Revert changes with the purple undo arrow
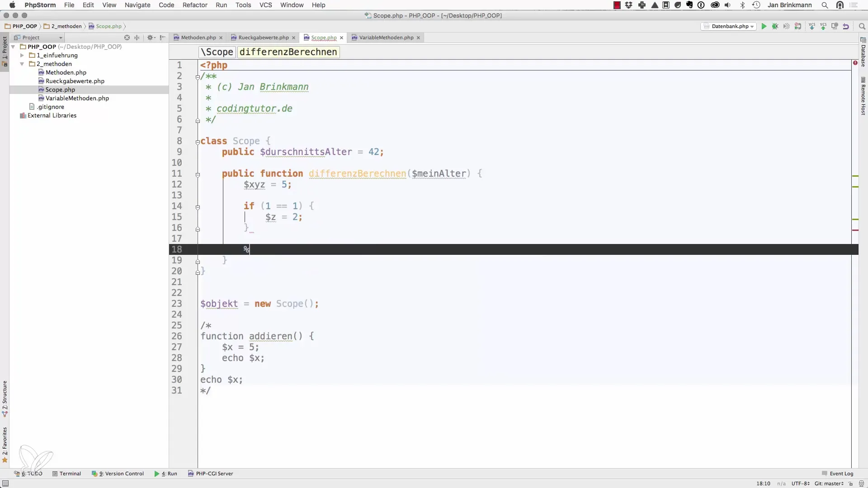868x488 pixels. (x=846, y=26)
